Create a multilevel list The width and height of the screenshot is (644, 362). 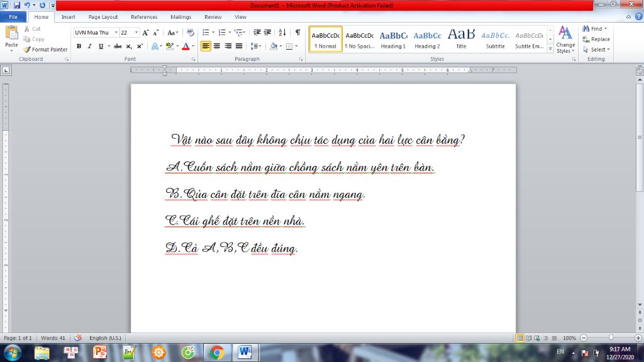[x=238, y=33]
